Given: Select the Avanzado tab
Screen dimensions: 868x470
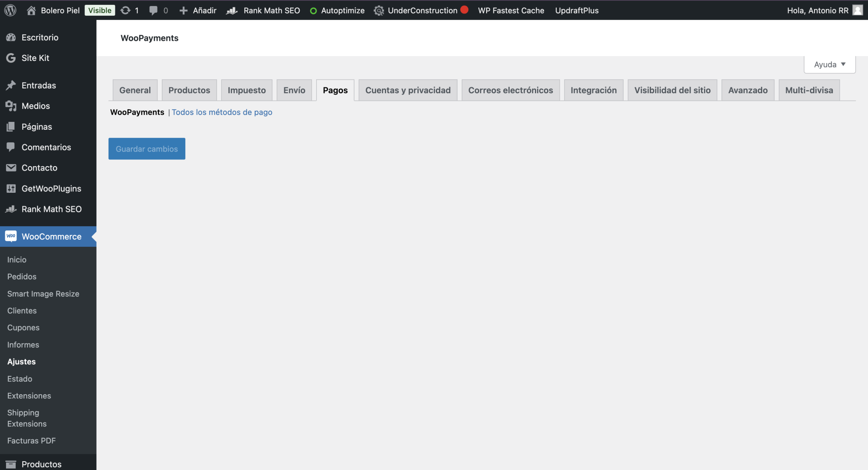Looking at the screenshot, I should point(748,90).
